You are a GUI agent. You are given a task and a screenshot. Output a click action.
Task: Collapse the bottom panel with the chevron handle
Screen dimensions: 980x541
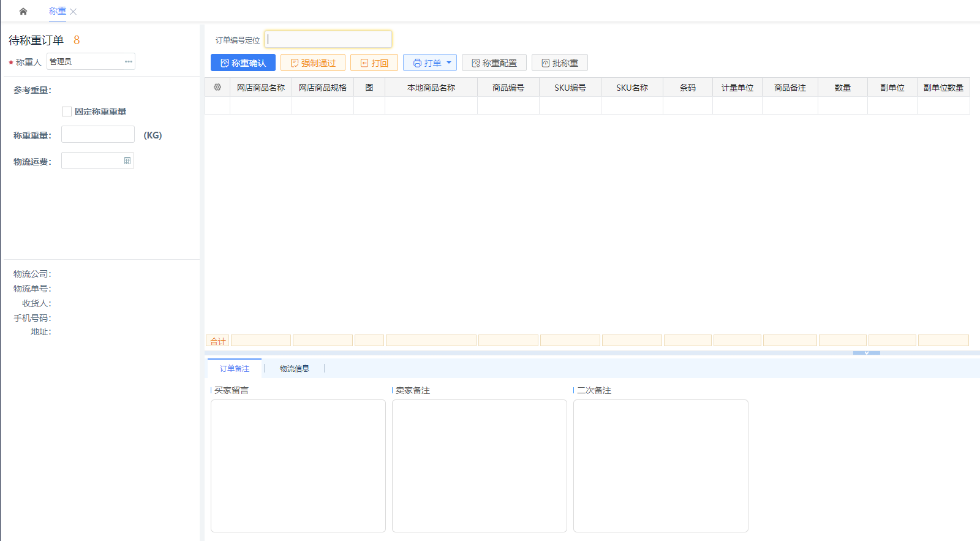[x=867, y=353]
